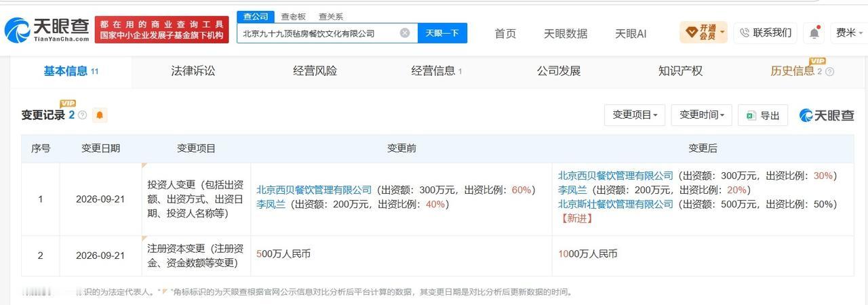The image size is (868, 305).
Task: Switch to the 经营风险 tab
Action: (x=315, y=71)
